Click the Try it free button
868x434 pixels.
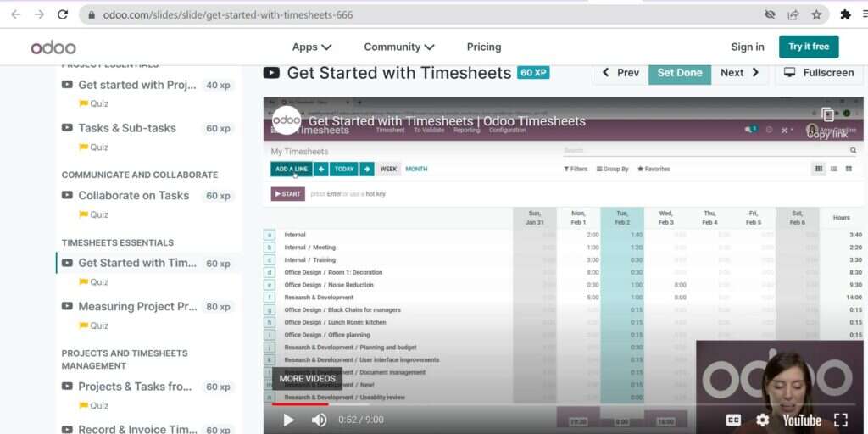click(809, 47)
